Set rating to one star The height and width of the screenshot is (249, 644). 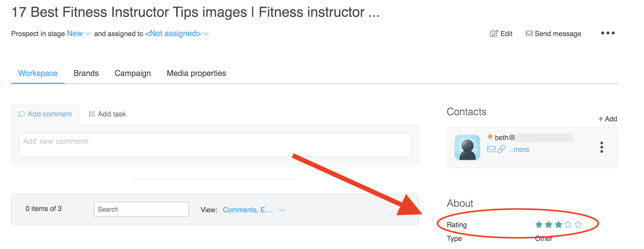click(x=539, y=224)
